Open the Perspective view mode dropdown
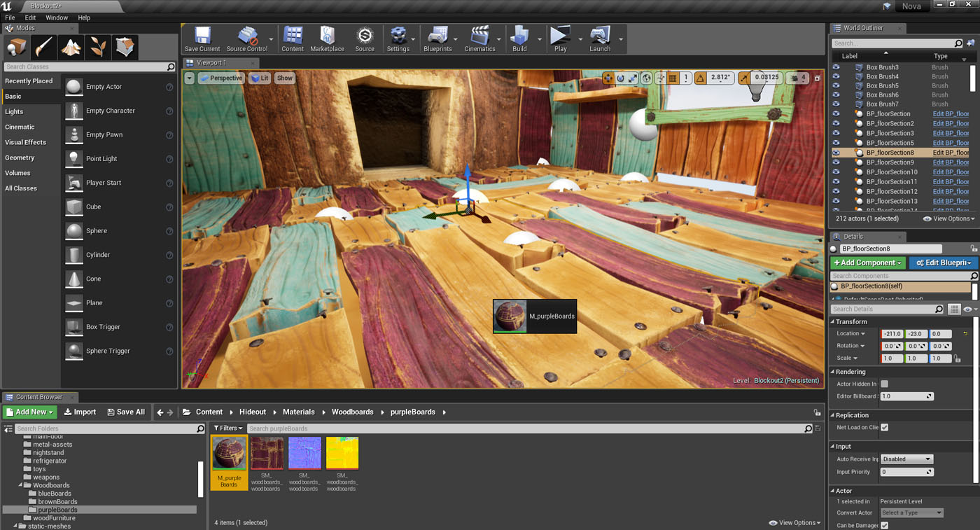Viewport: 980px width, 530px height. coord(220,78)
